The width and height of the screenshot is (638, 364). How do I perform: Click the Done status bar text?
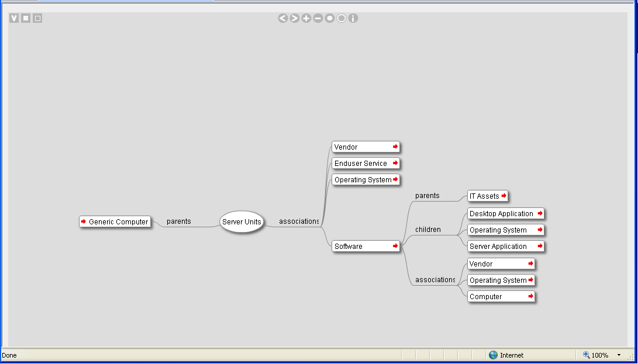(9, 355)
